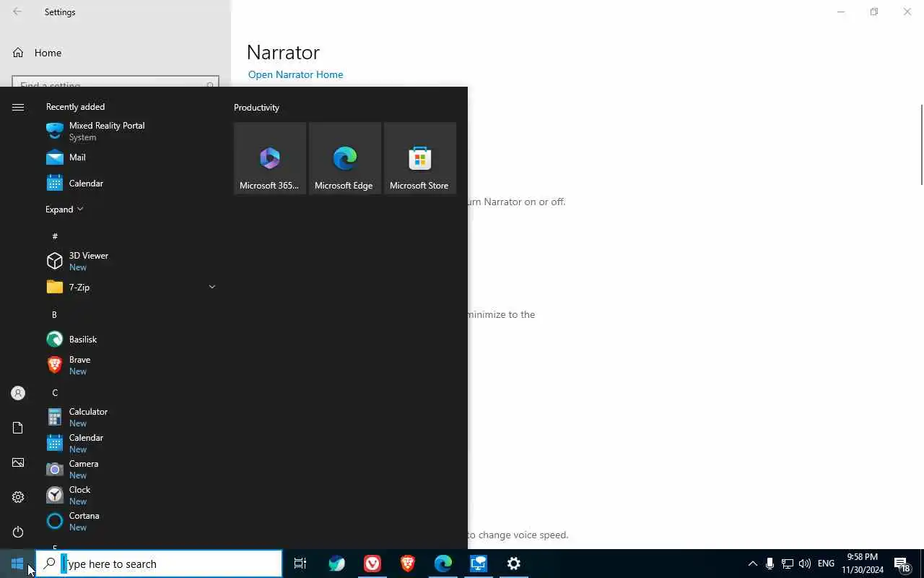The width and height of the screenshot is (924, 578).
Task: Open Vivaldi browser from the taskbar
Action: (x=372, y=564)
